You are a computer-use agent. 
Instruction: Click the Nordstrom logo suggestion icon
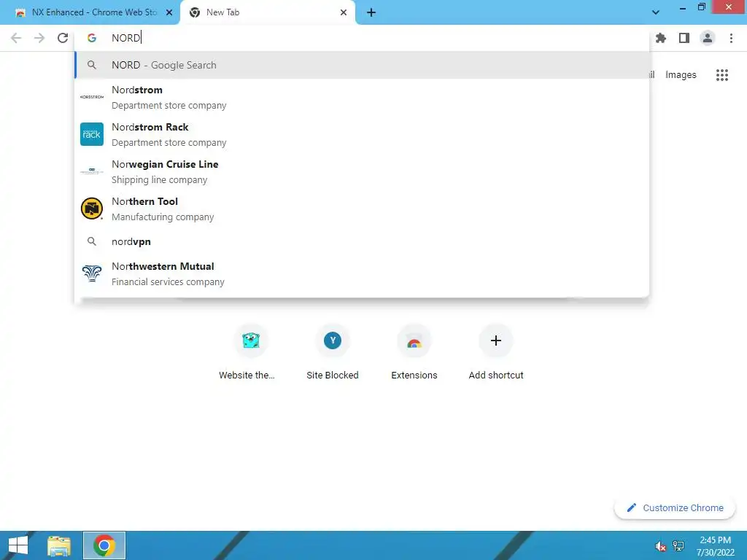click(x=92, y=97)
